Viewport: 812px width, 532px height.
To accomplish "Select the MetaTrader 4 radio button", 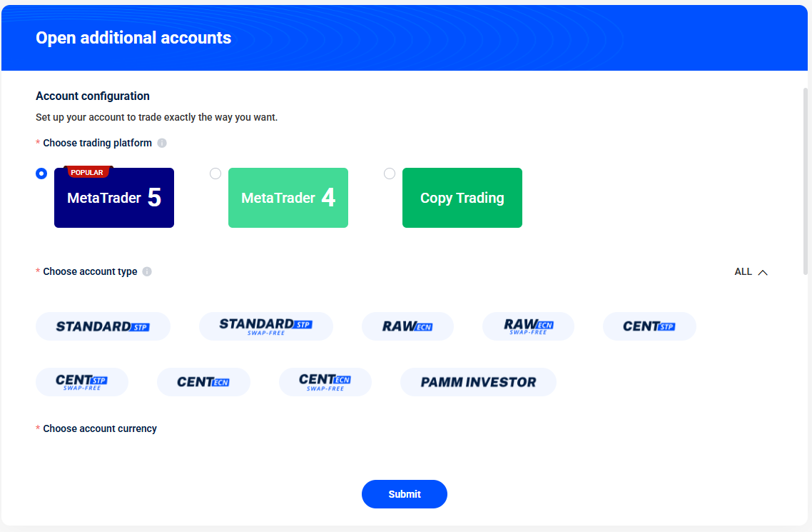I will (215, 174).
